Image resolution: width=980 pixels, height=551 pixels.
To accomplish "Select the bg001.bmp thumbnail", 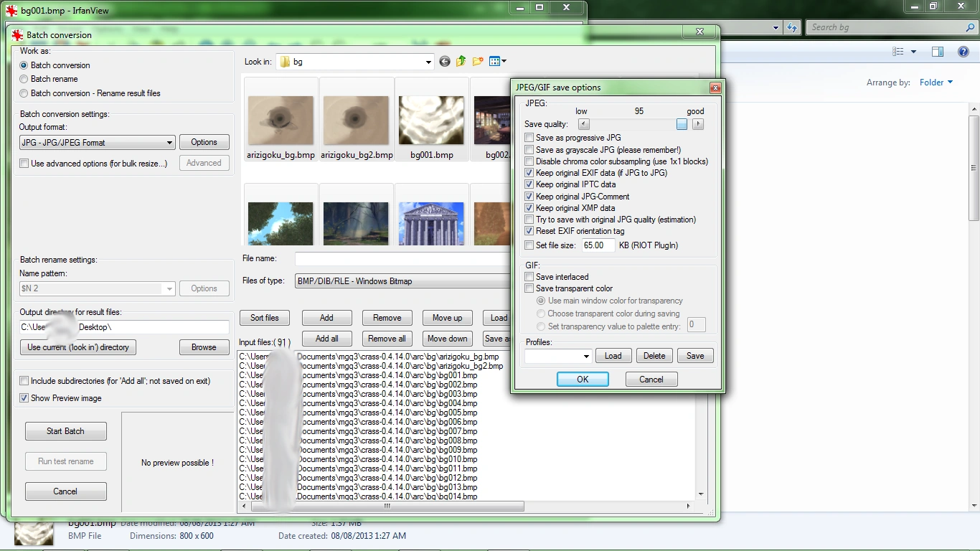I will (432, 119).
